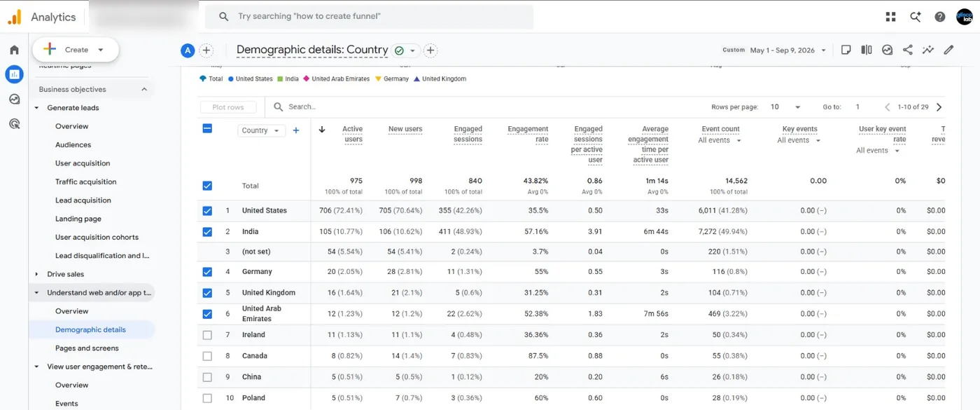Uncheck the India row checkbox
Viewport: 980px width, 410px height.
pos(207,231)
